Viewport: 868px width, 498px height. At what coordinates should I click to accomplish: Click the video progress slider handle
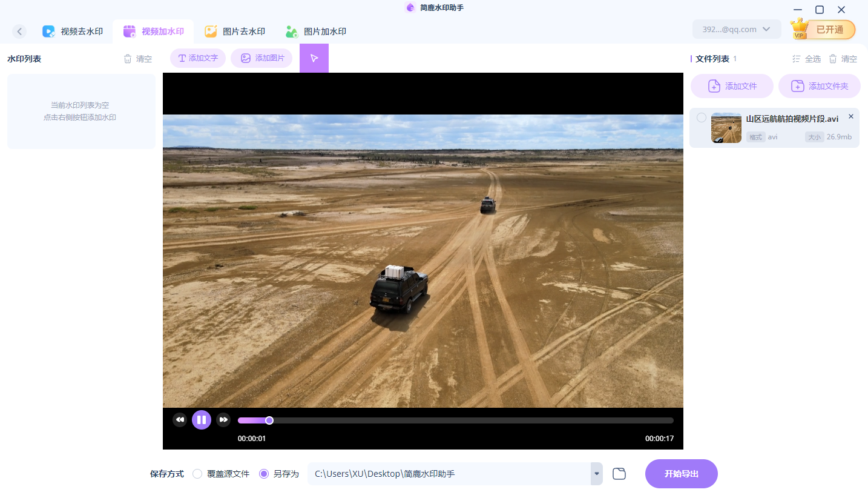coord(269,420)
